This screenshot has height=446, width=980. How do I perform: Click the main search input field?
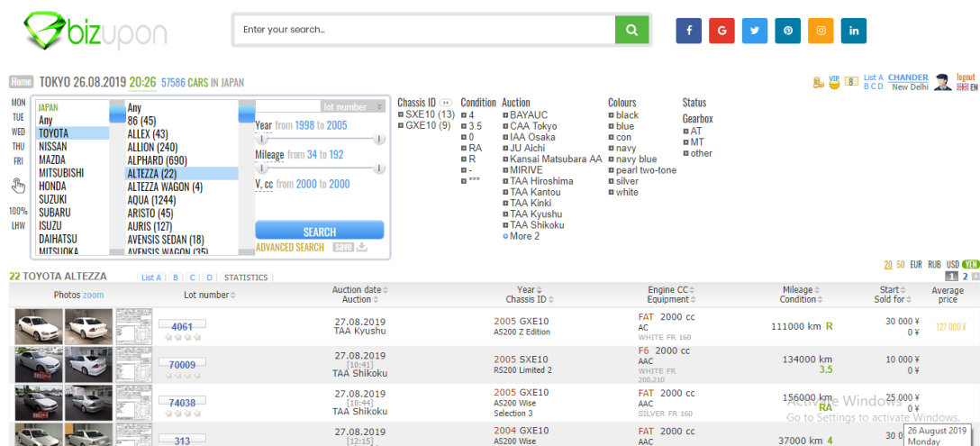pyautogui.click(x=425, y=30)
